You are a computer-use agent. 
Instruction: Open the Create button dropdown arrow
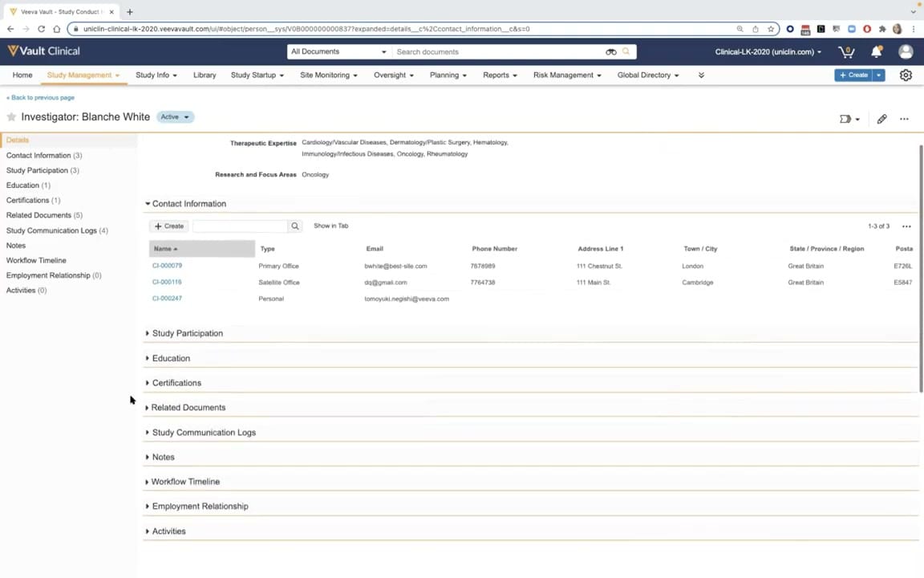tap(878, 75)
